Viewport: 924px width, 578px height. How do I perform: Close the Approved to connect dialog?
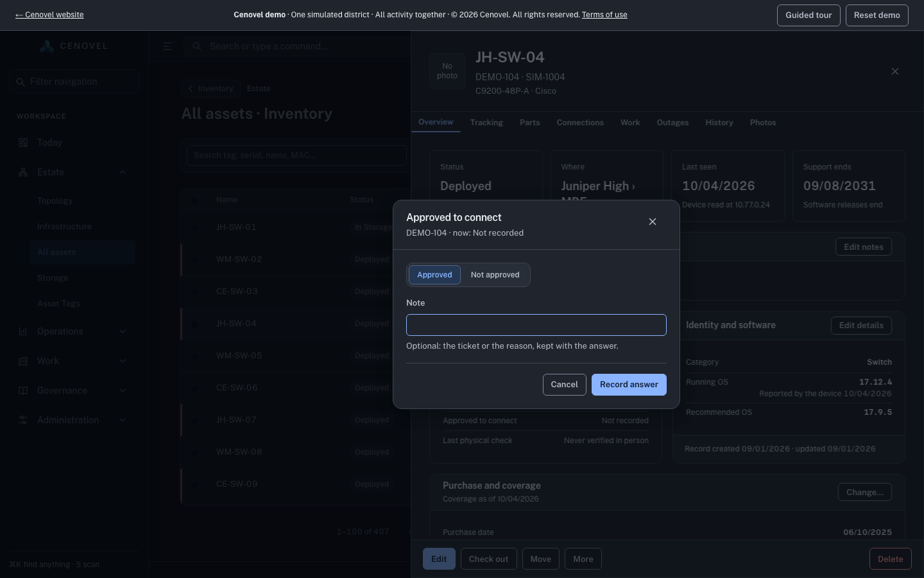[653, 222]
